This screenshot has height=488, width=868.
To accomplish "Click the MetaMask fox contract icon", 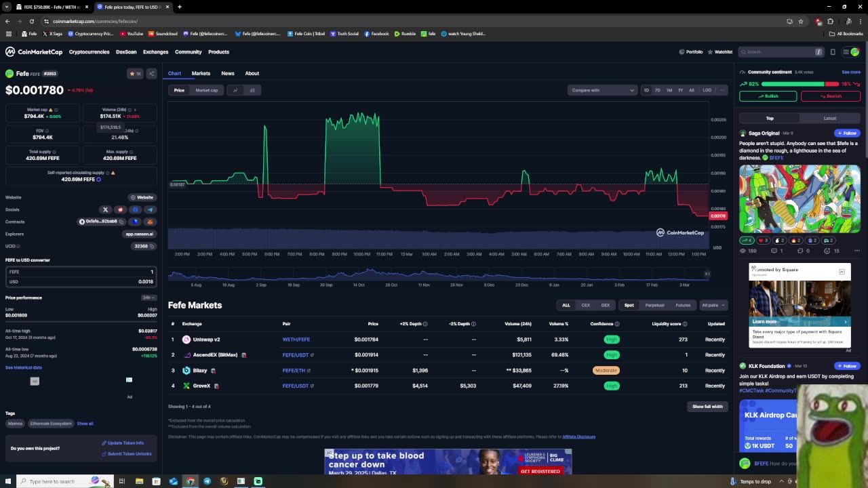I will click(x=150, y=222).
